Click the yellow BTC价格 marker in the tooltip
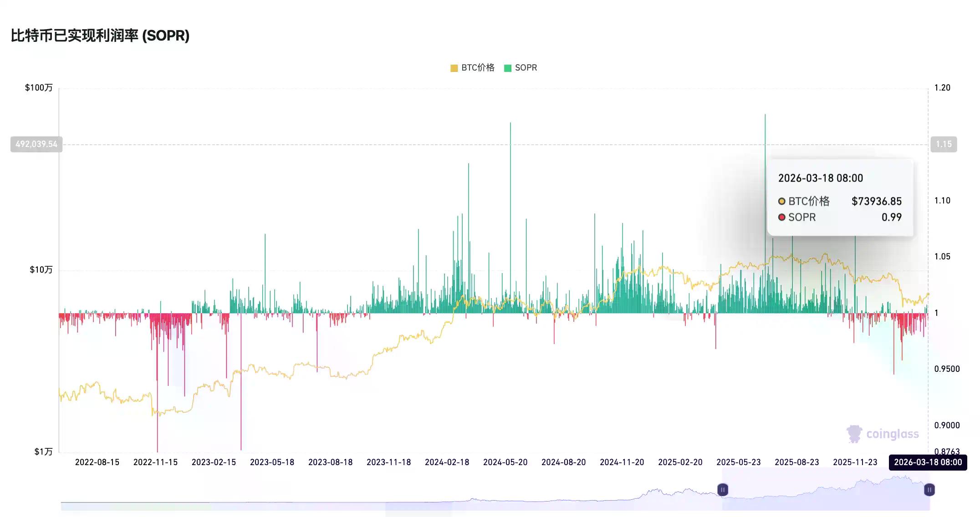The width and height of the screenshot is (980, 517). (782, 201)
